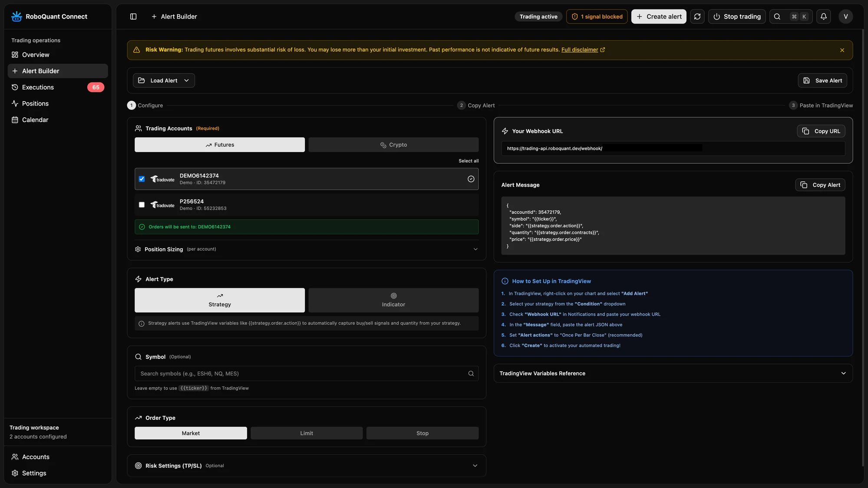Click the green check icon in the orders notice
This screenshot has width=868, height=488.
[142, 227]
